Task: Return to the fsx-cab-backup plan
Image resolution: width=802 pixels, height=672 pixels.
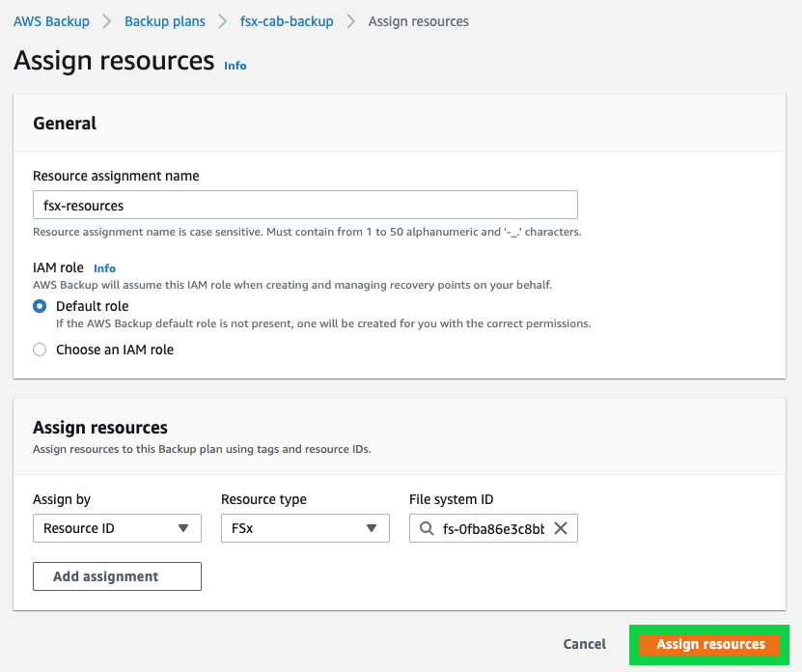Action: [x=286, y=20]
